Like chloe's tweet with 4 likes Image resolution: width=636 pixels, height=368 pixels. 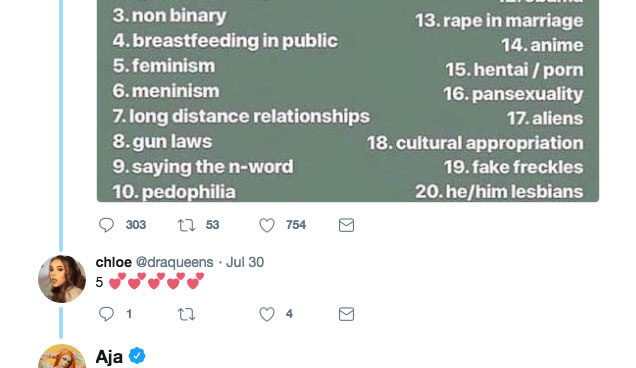point(267,314)
